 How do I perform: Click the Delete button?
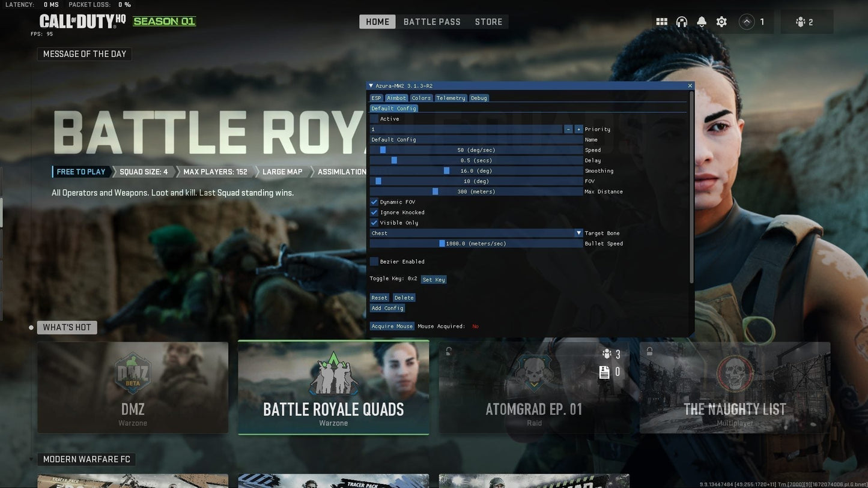point(404,298)
